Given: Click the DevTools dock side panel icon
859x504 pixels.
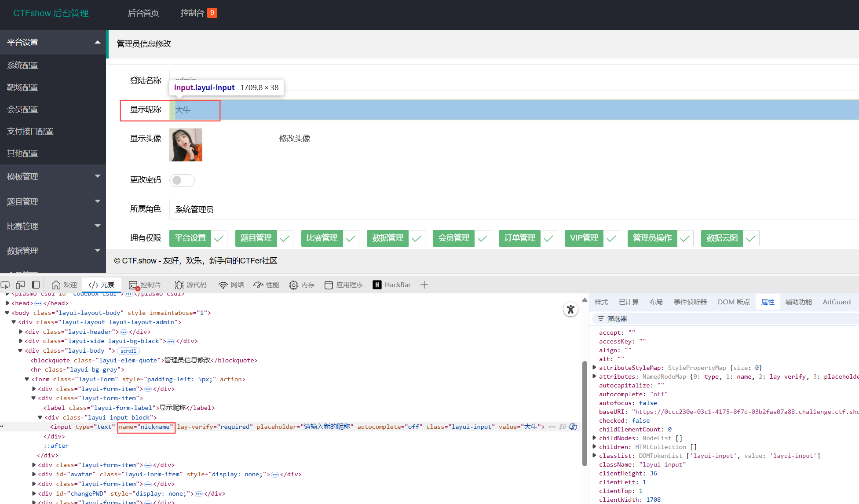Looking at the screenshot, I should click(36, 285).
